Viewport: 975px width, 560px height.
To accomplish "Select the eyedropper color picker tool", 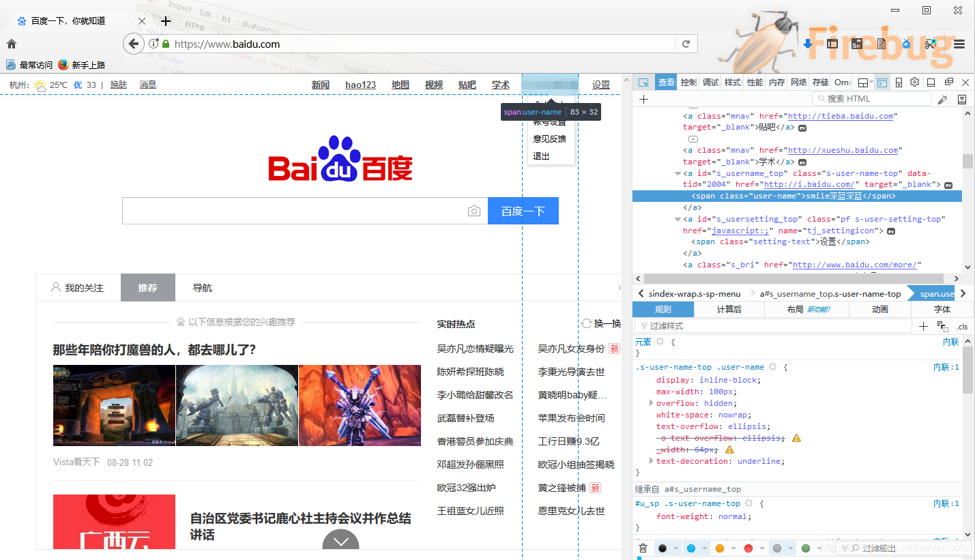I will [942, 99].
